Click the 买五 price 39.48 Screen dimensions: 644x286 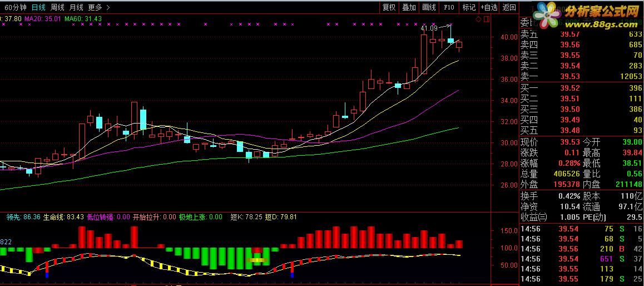coord(571,131)
